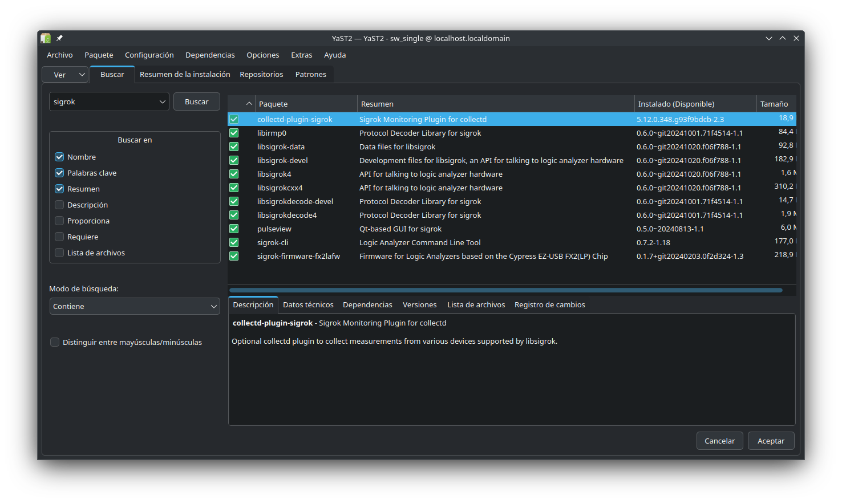Enable the Requiere checkbox
The image size is (842, 504).
coord(59,237)
